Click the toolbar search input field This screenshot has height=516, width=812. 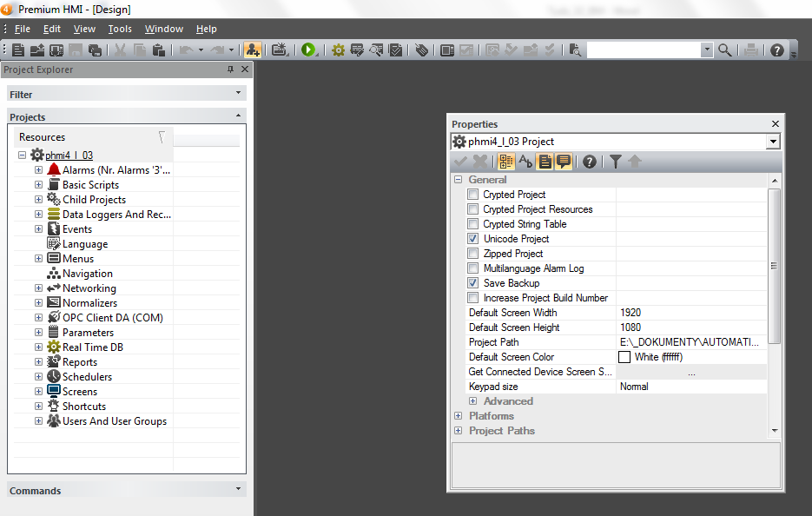(x=644, y=50)
